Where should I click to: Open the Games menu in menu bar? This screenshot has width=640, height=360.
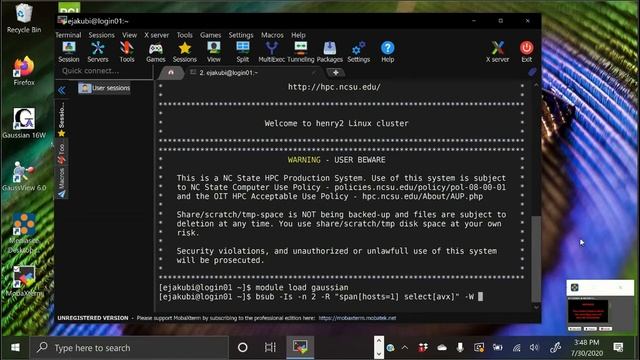[211, 35]
